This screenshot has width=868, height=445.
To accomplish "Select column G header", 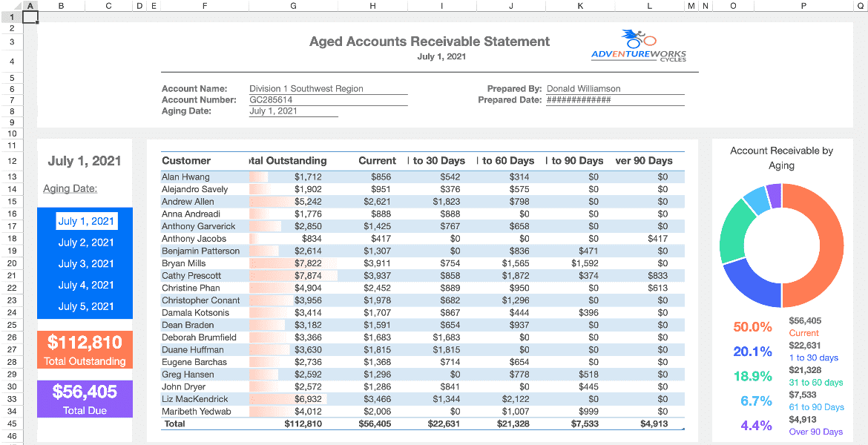I will tap(293, 5).
